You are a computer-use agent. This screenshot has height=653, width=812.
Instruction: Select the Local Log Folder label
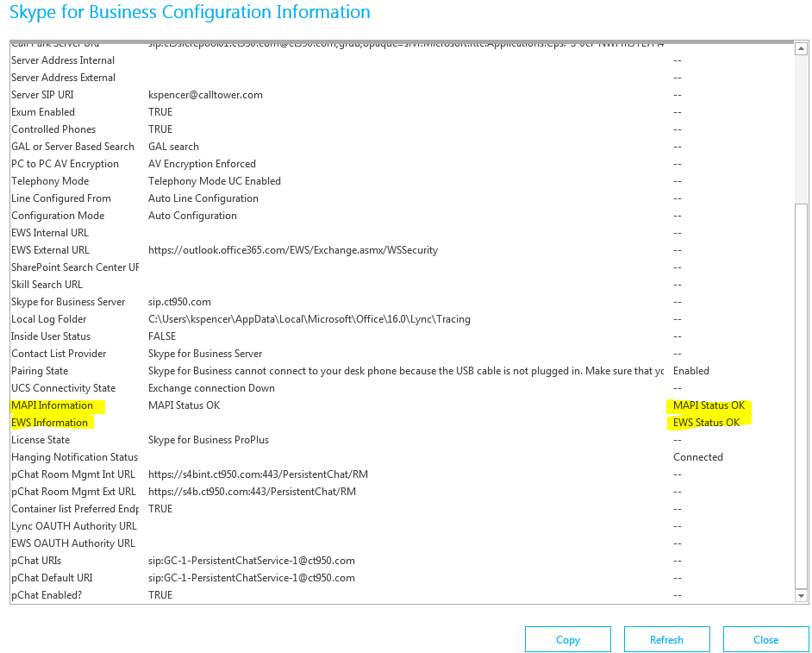click(48, 318)
